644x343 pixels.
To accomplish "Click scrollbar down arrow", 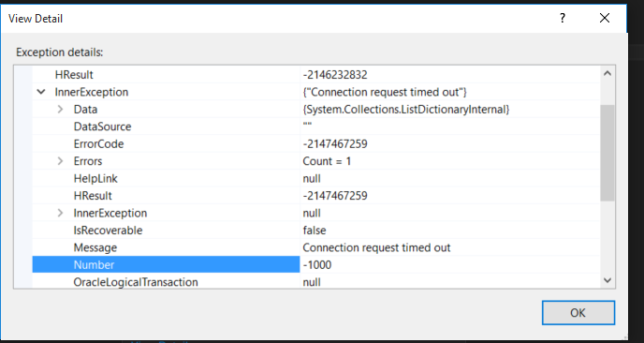I will [607, 280].
